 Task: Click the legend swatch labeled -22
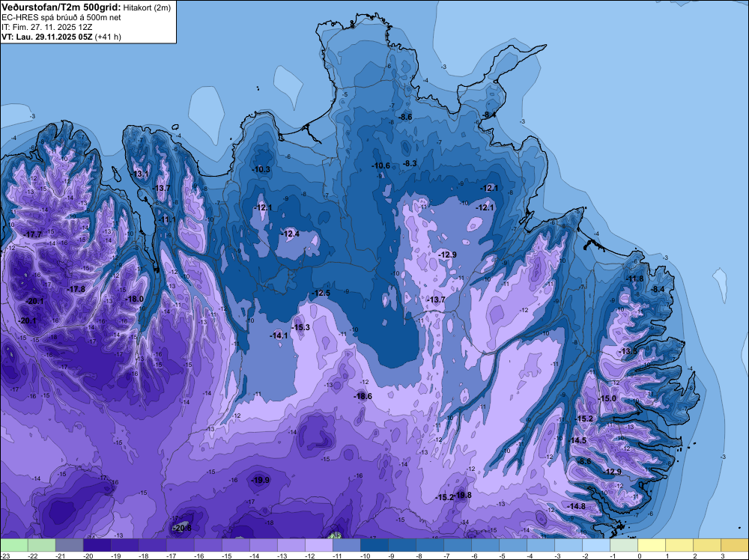41,545
